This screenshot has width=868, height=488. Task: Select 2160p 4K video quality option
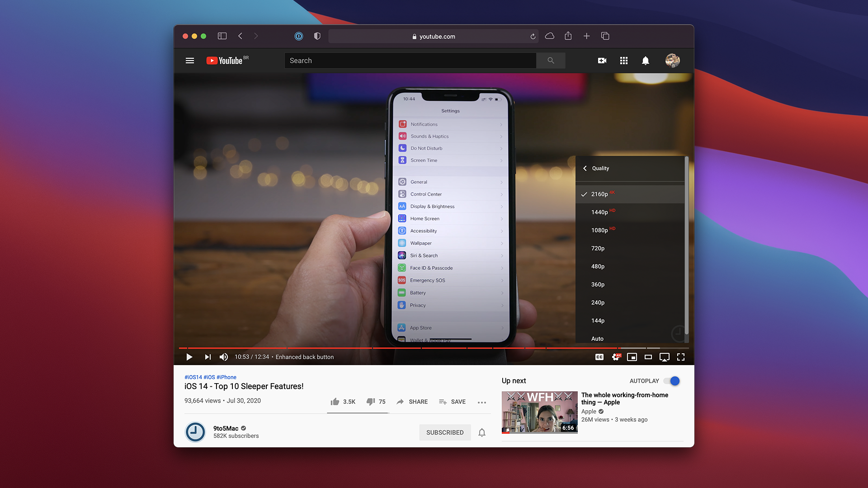click(x=630, y=194)
